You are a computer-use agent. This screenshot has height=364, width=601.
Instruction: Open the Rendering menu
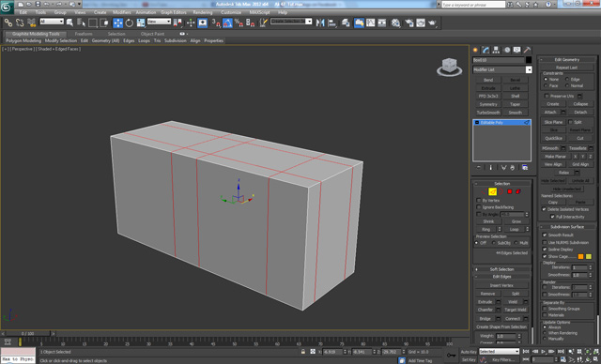(x=203, y=12)
